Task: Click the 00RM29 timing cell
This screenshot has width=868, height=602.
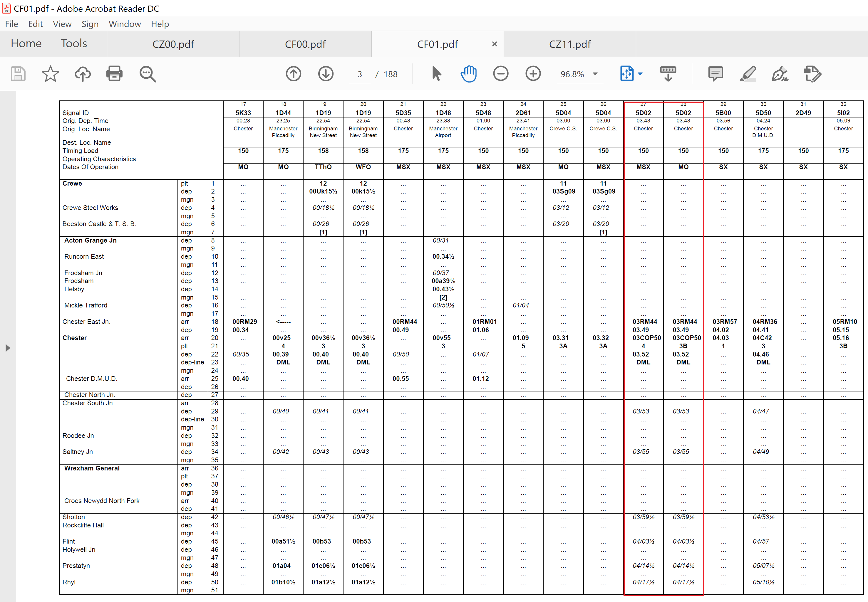Action: tap(245, 322)
